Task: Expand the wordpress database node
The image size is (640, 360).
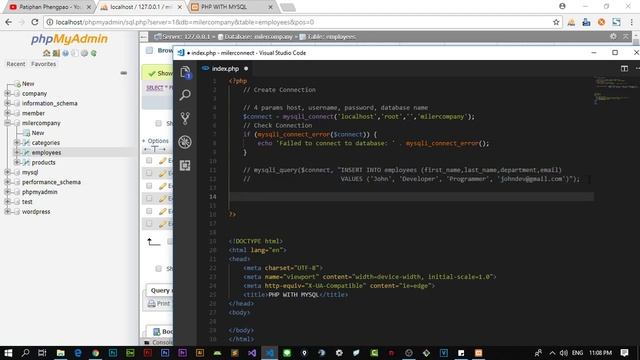Action: point(7,211)
